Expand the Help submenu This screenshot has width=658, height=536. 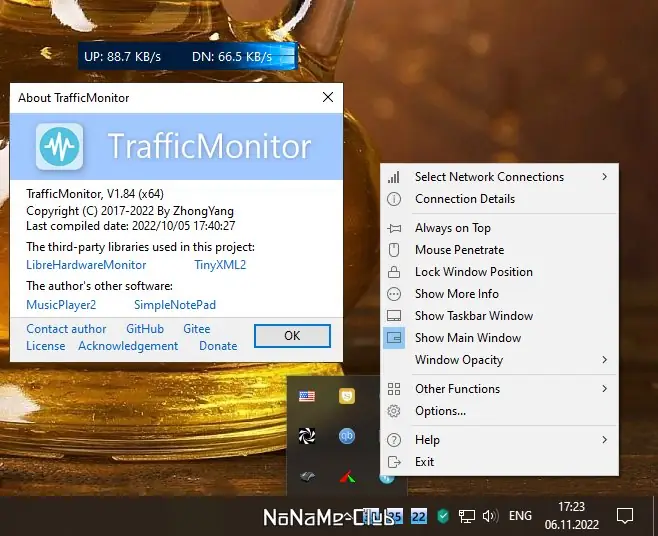click(x=499, y=440)
